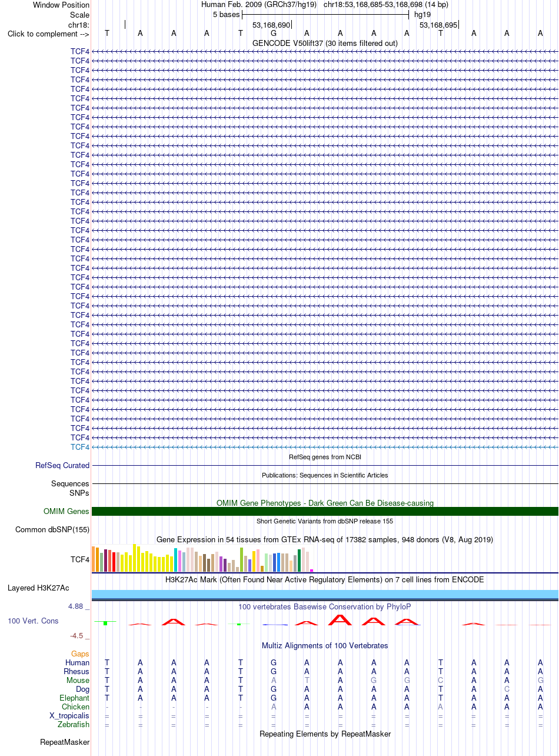This screenshot has width=559, height=756.
Task: Click the 'Dog' species label
Action: pos(83,689)
